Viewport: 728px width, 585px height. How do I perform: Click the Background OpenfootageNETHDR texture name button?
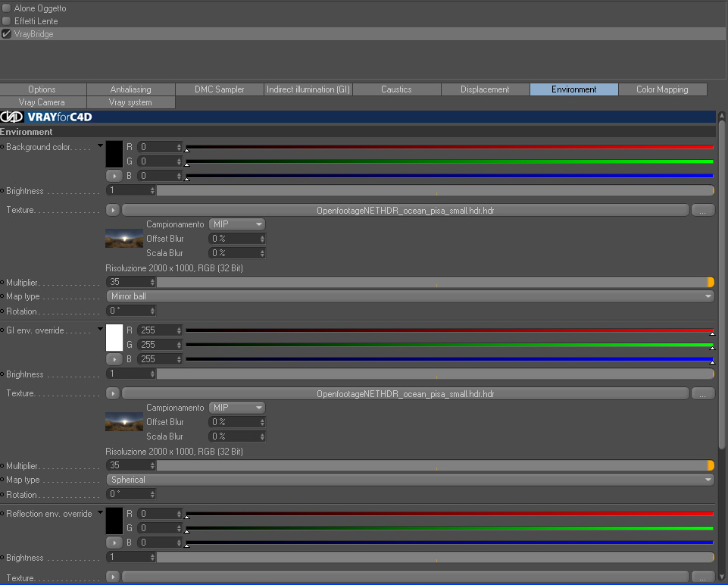tap(405, 211)
